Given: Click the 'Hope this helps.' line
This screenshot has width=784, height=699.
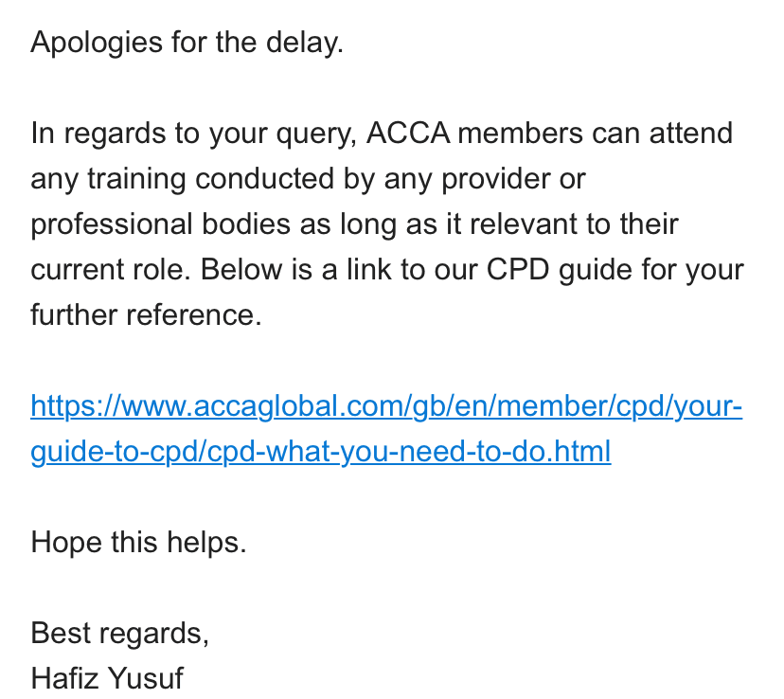Looking at the screenshot, I should (x=138, y=543).
